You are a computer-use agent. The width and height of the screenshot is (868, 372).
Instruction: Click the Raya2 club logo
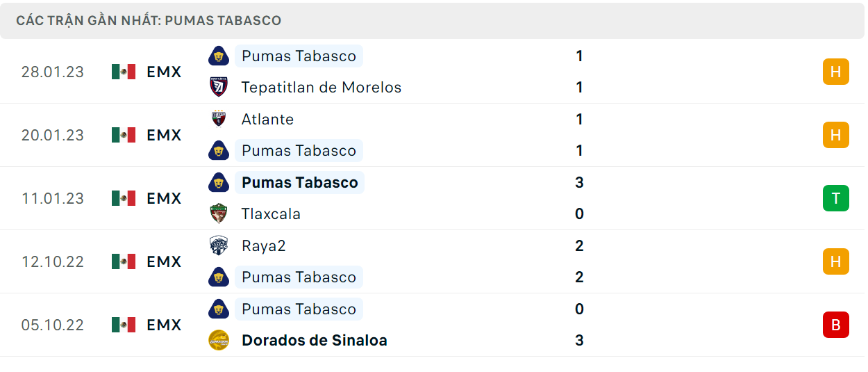click(219, 245)
